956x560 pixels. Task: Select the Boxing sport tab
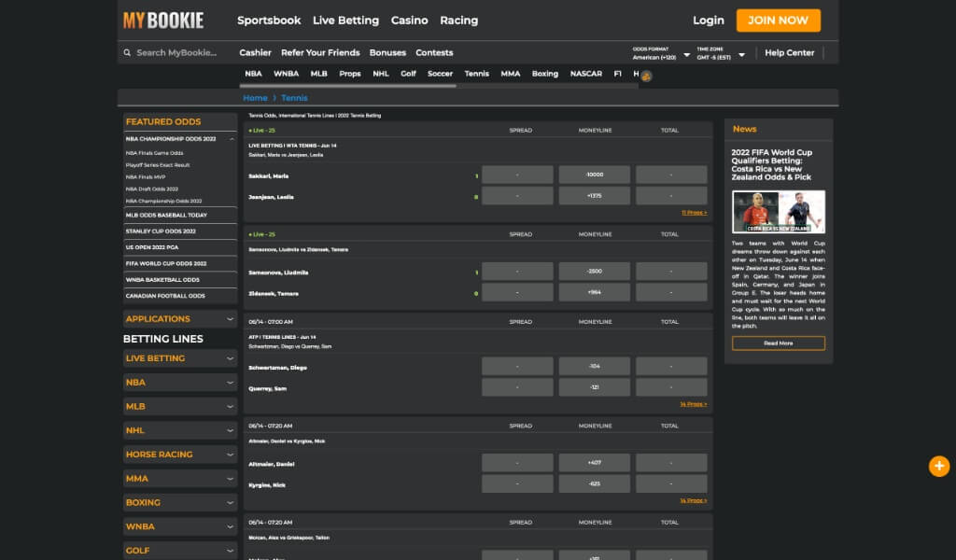pyautogui.click(x=545, y=74)
